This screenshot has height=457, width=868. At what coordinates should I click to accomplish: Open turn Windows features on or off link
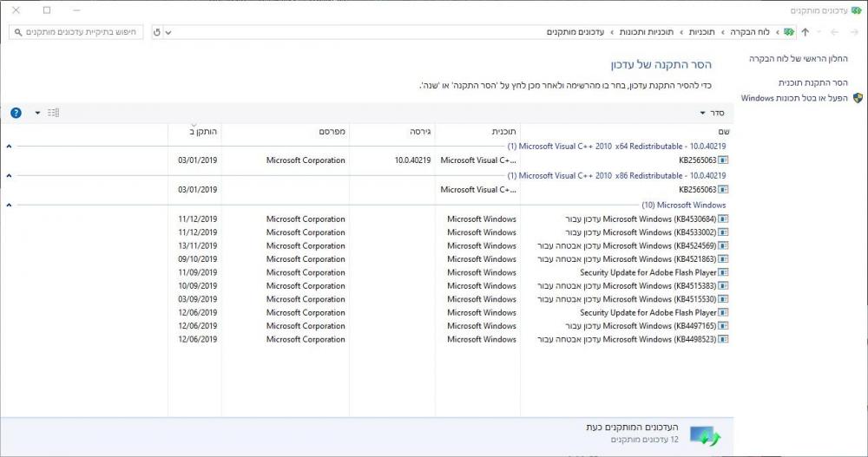tap(794, 98)
